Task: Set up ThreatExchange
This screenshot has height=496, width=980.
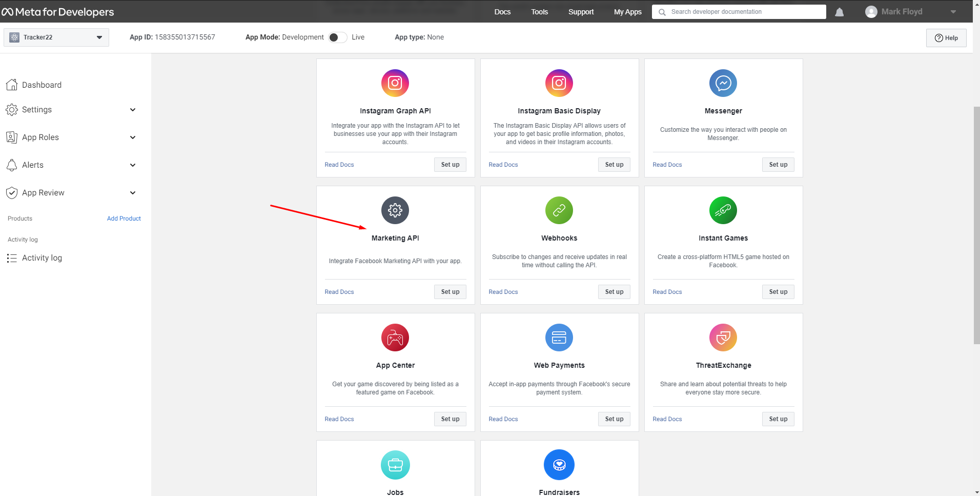Action: click(x=778, y=419)
